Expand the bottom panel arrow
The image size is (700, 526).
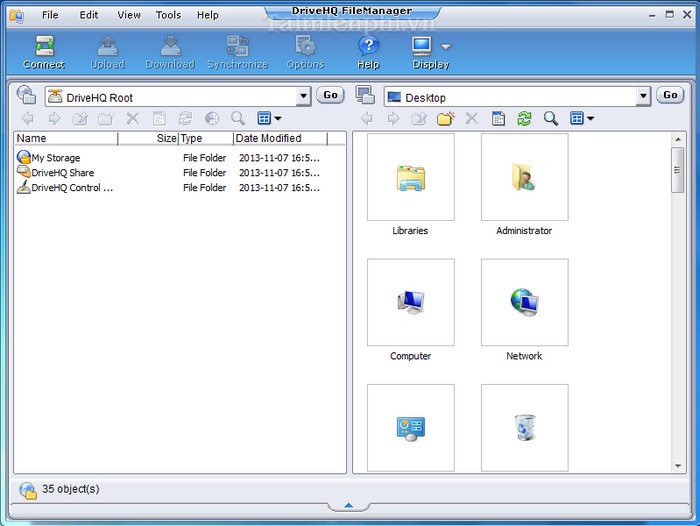pos(349,505)
